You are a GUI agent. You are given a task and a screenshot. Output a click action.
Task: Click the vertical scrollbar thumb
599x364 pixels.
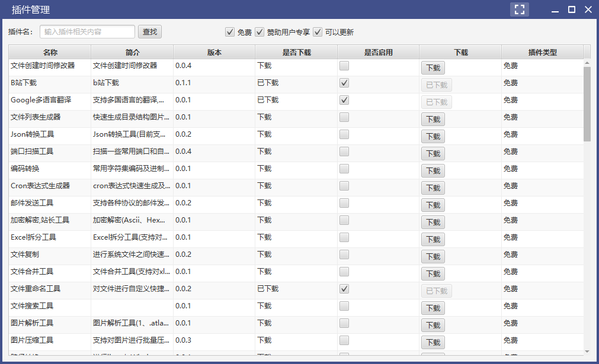coord(587,104)
